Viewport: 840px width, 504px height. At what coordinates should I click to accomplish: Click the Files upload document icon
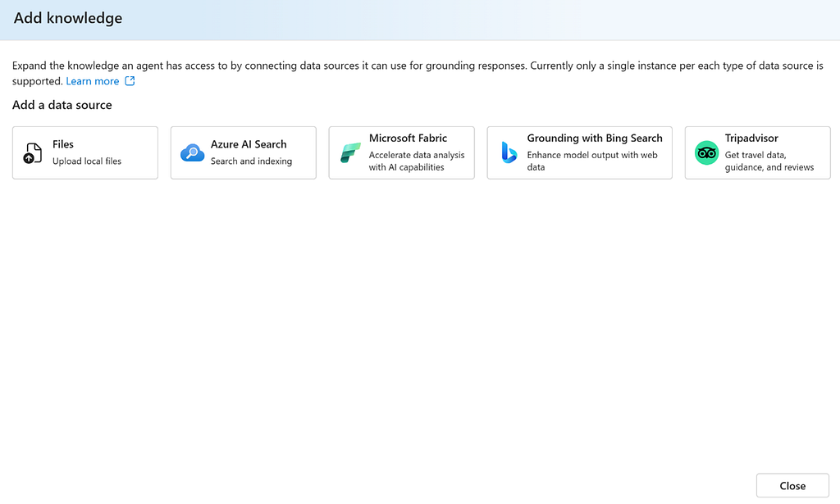tap(33, 153)
